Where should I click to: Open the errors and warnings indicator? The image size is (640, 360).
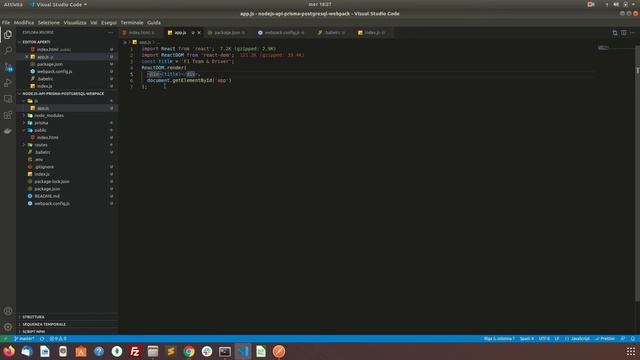point(58,339)
